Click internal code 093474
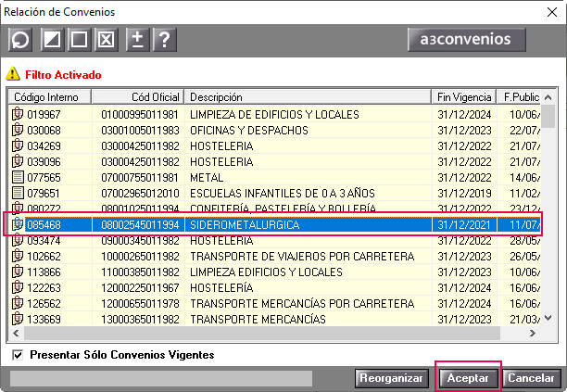Viewport: 567px width, 392px height. coord(44,240)
